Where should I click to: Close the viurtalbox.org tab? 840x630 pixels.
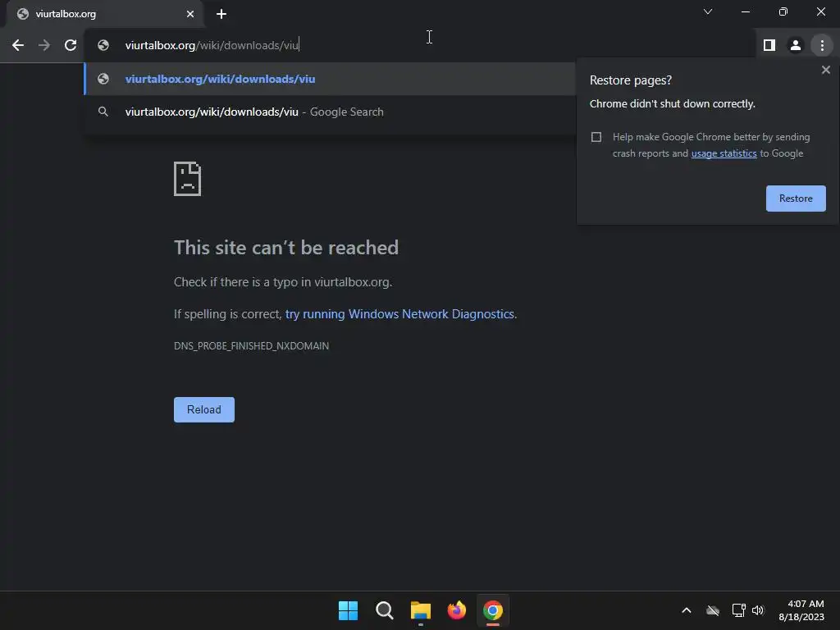click(190, 14)
